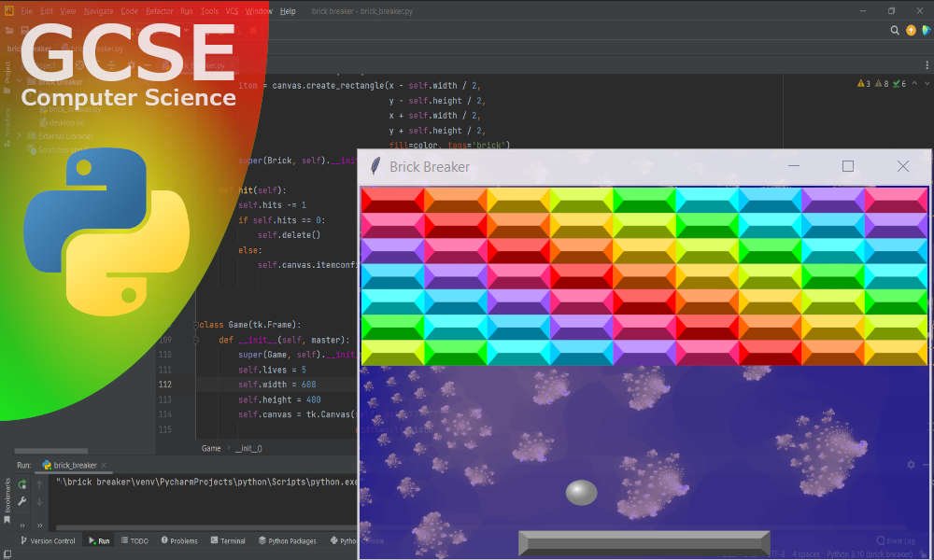Click the 6 typos checkmark indicator

(x=899, y=84)
